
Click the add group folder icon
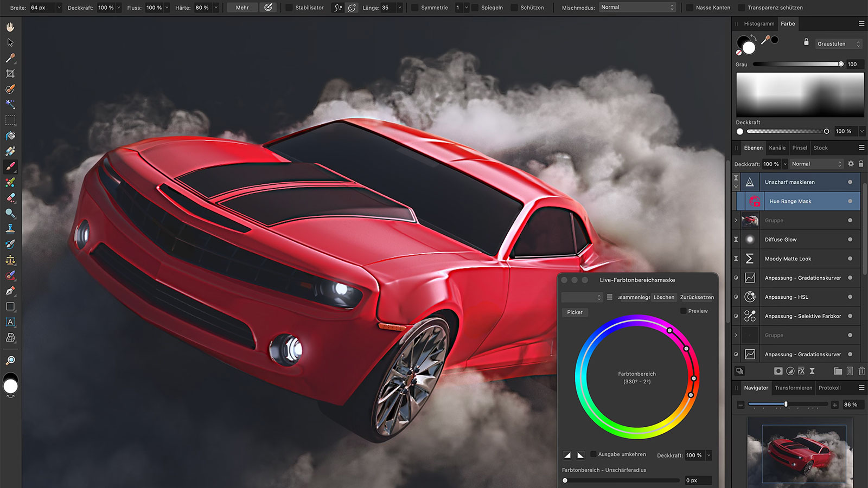838,371
